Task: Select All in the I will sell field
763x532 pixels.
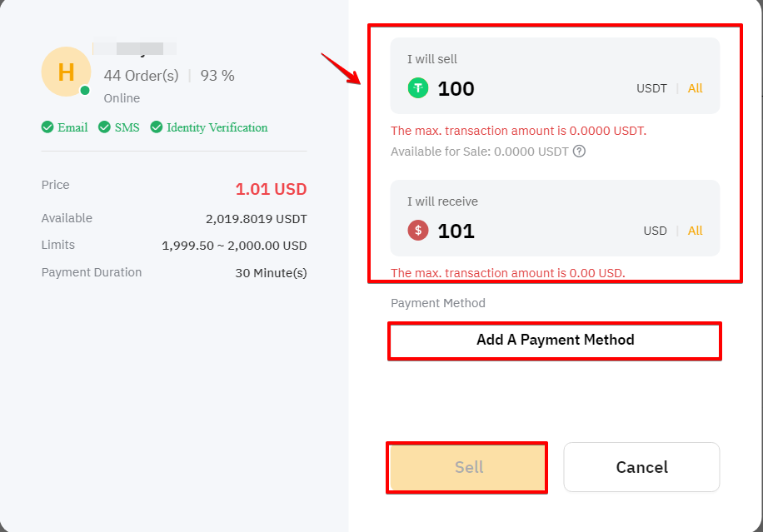Action: click(695, 88)
